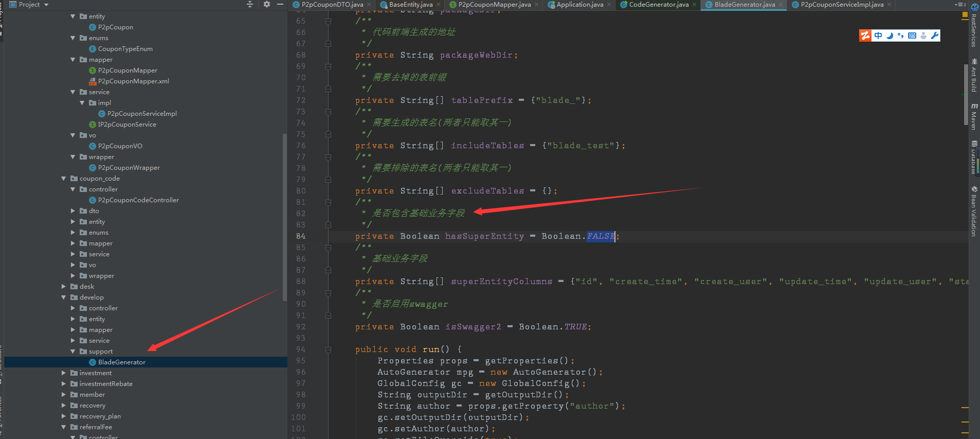Click the IME user account icon

point(923,36)
